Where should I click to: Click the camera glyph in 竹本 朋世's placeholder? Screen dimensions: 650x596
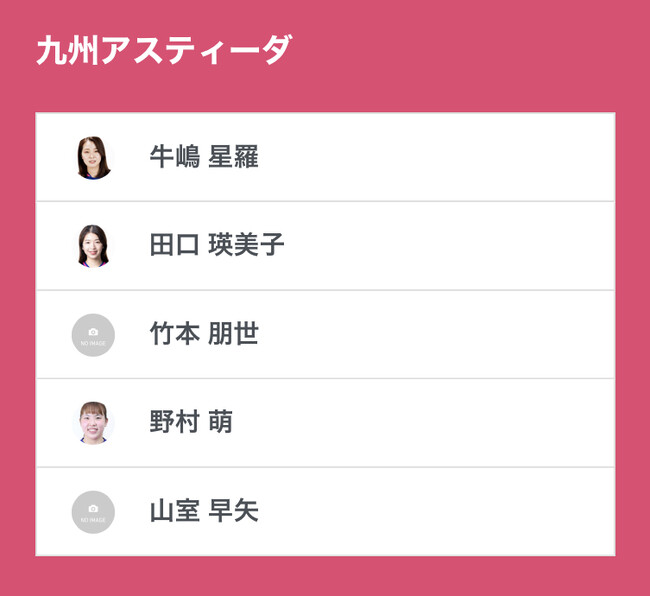[93, 331]
